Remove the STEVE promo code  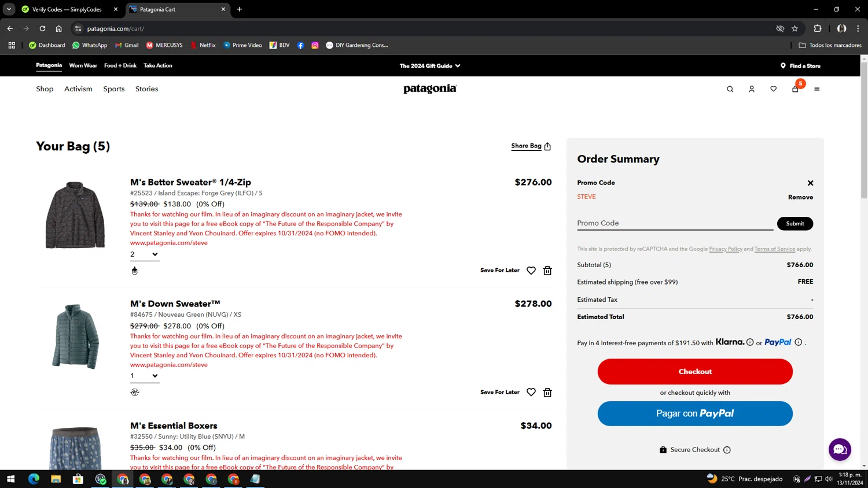pos(800,197)
